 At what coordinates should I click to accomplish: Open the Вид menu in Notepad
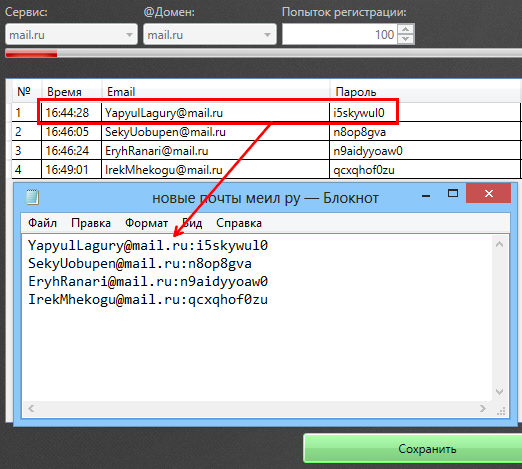click(x=192, y=223)
